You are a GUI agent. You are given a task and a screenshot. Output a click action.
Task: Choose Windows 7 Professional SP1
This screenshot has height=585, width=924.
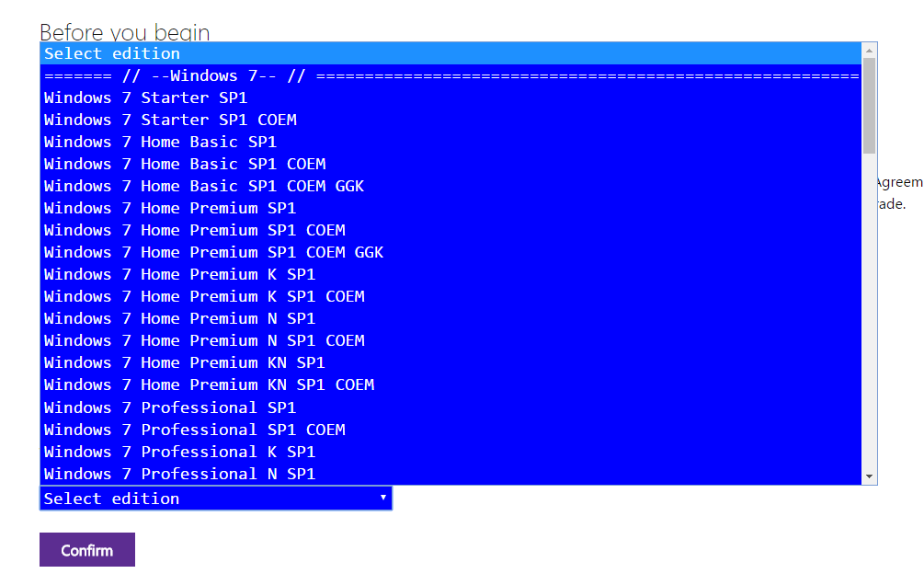(451, 407)
